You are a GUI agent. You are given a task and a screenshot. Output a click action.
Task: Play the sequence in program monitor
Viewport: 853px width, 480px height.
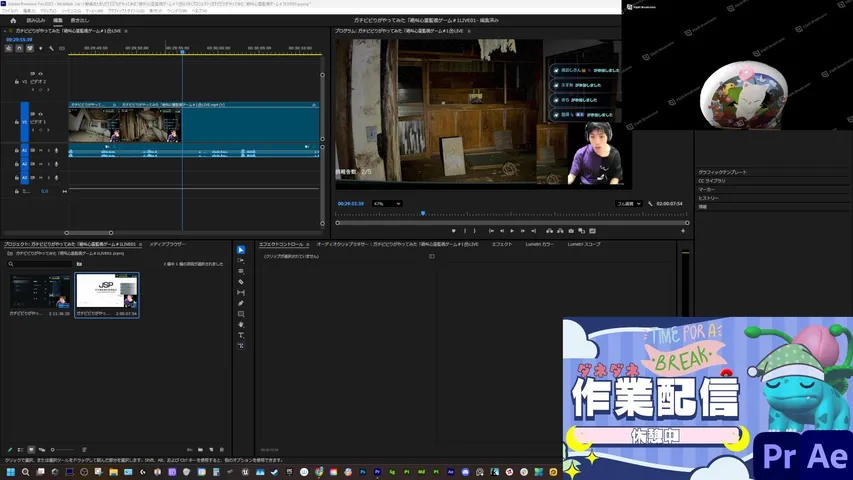[x=512, y=231]
